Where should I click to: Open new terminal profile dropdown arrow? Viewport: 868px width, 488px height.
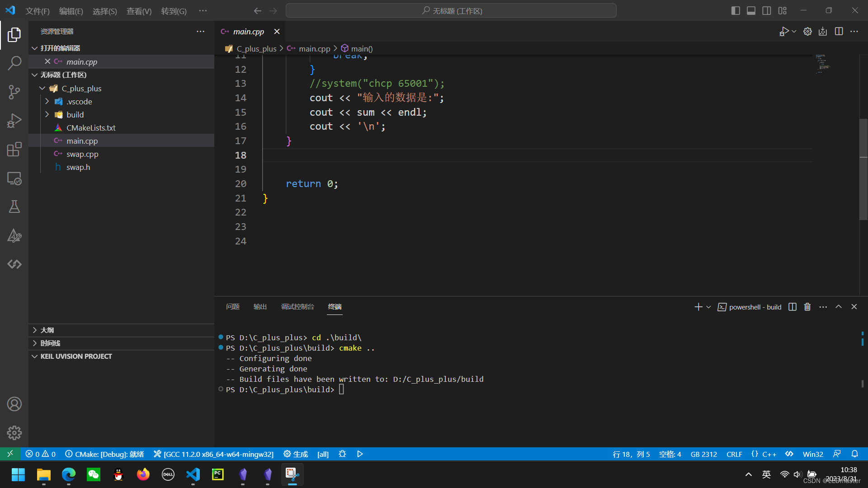pos(708,307)
